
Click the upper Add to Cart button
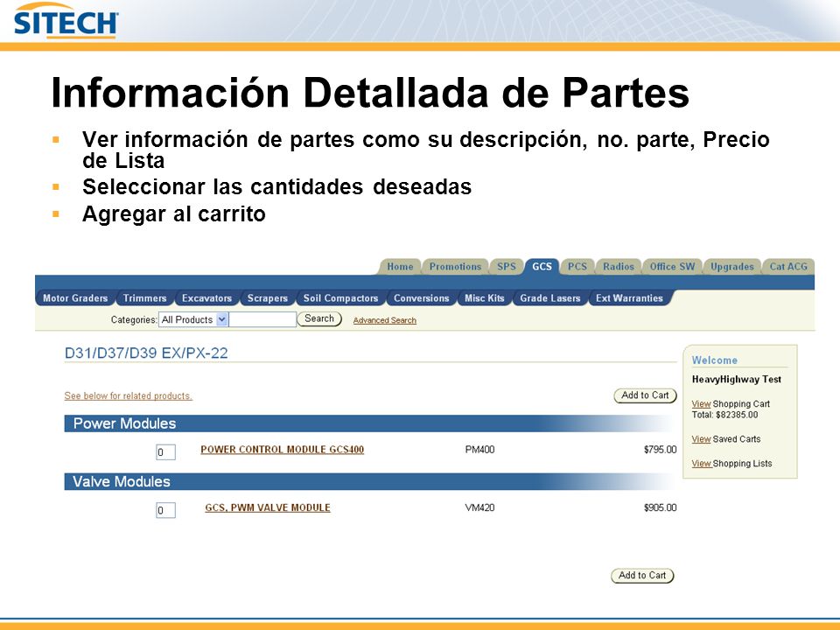click(x=645, y=395)
